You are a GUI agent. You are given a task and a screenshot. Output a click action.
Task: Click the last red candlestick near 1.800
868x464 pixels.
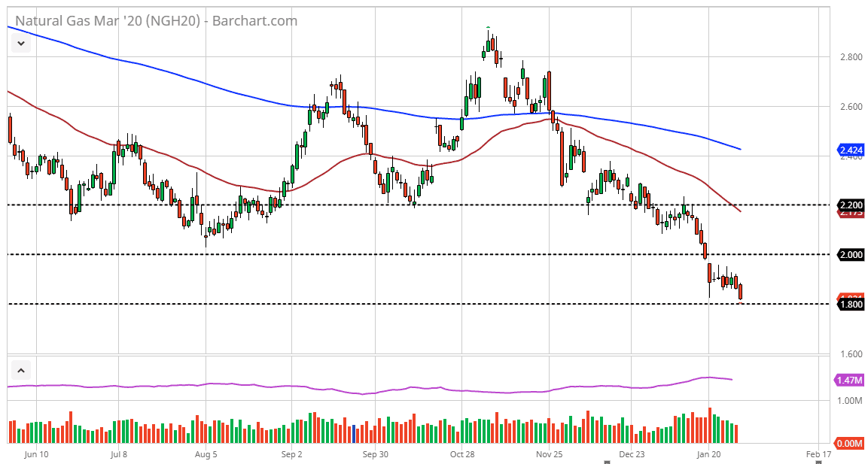[x=741, y=292]
